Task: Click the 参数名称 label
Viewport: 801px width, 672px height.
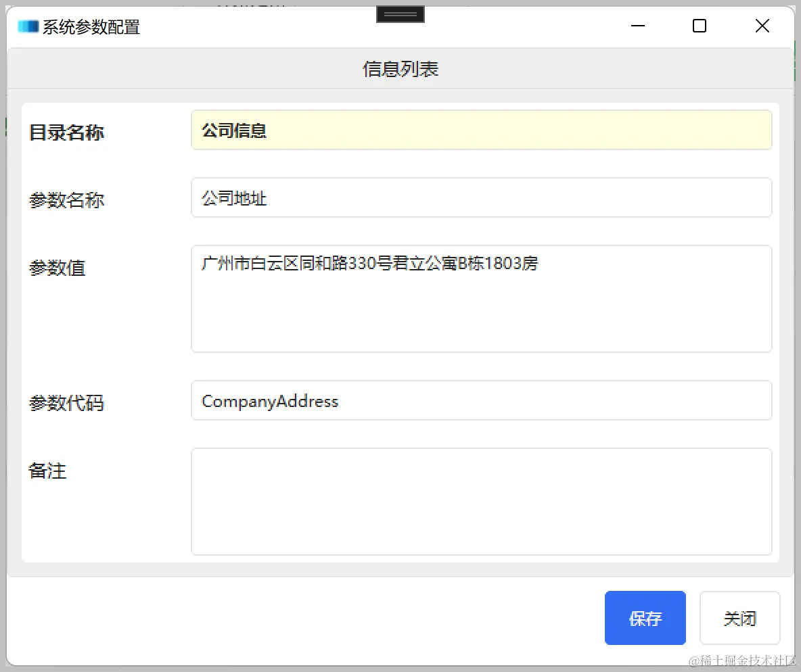Action: (x=66, y=200)
